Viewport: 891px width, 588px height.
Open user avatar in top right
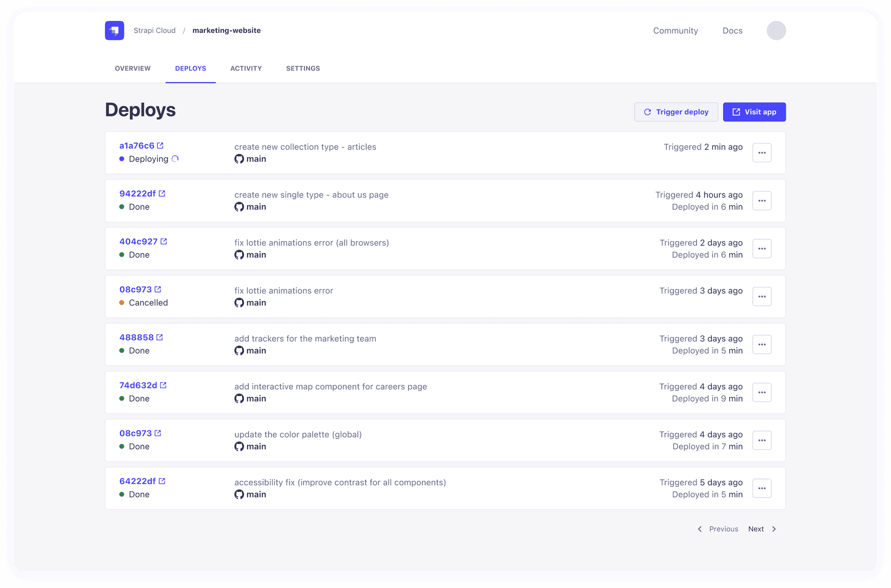coord(776,31)
